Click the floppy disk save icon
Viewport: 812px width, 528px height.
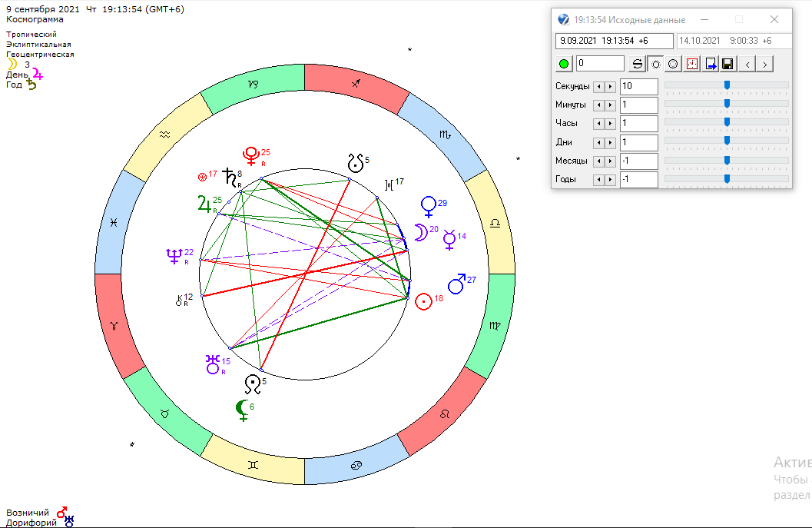pyautogui.click(x=727, y=64)
